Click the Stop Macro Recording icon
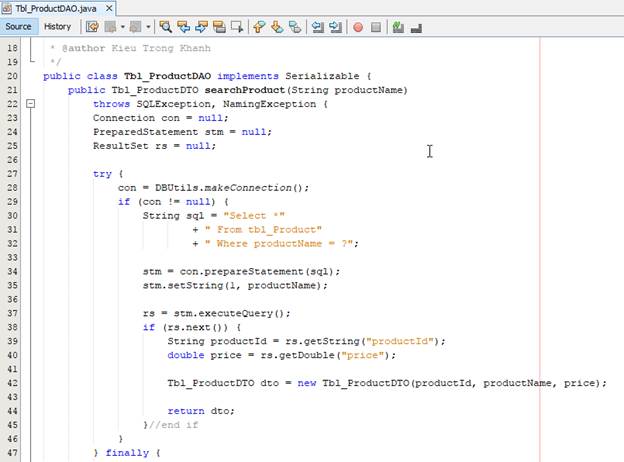 (376, 27)
